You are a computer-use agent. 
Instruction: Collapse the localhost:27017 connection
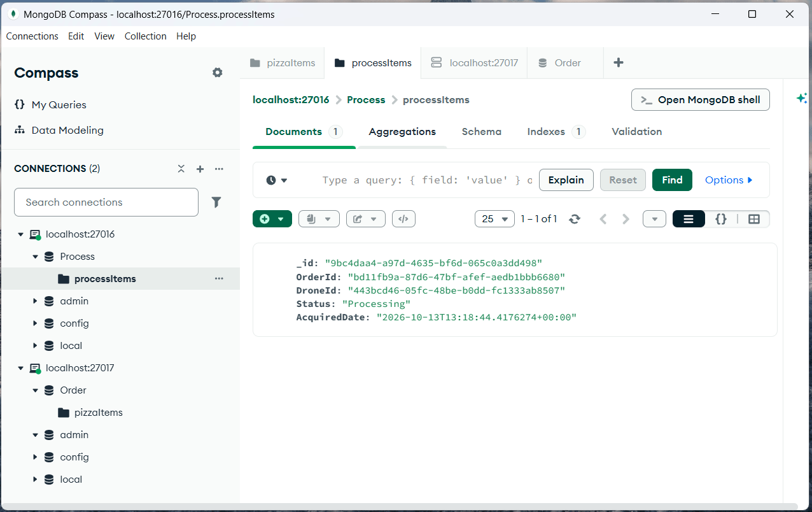pos(20,368)
